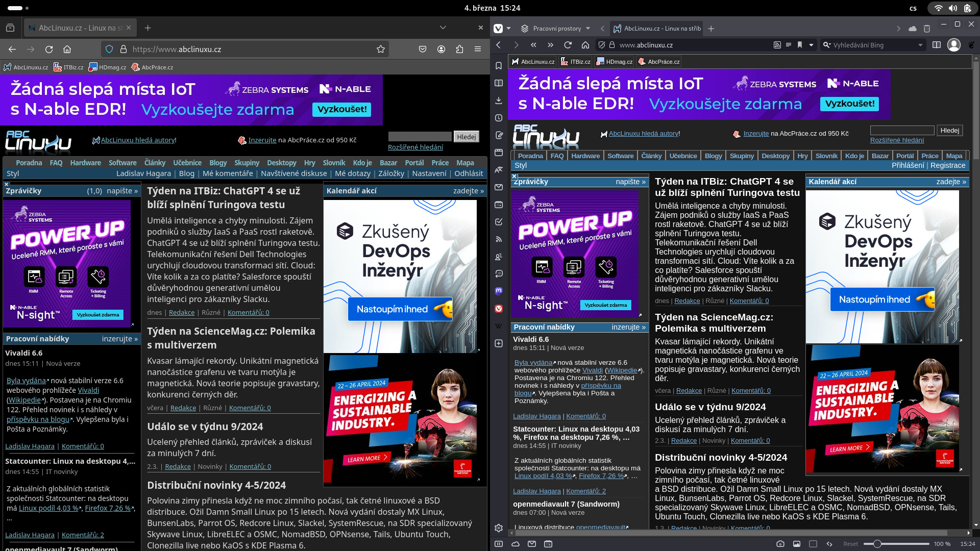
Task: Open Contacts panel in Vivaldi sidebar
Action: point(499,257)
